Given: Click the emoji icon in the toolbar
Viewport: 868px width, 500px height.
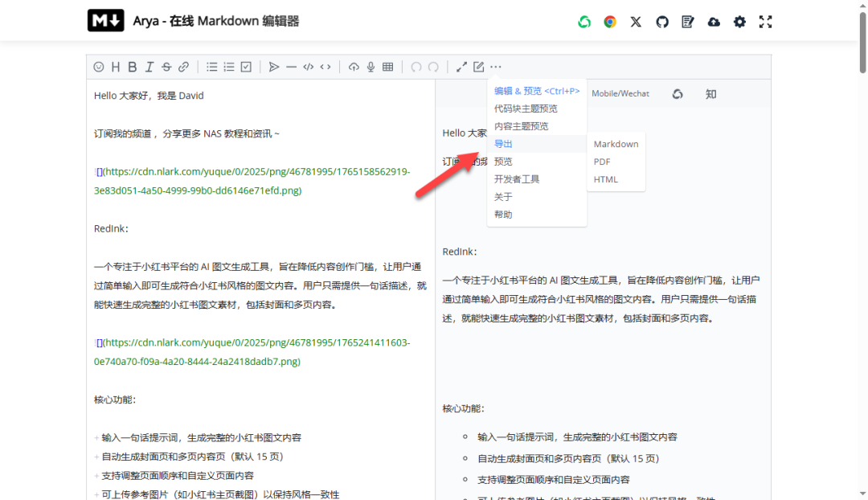Looking at the screenshot, I should (x=99, y=67).
